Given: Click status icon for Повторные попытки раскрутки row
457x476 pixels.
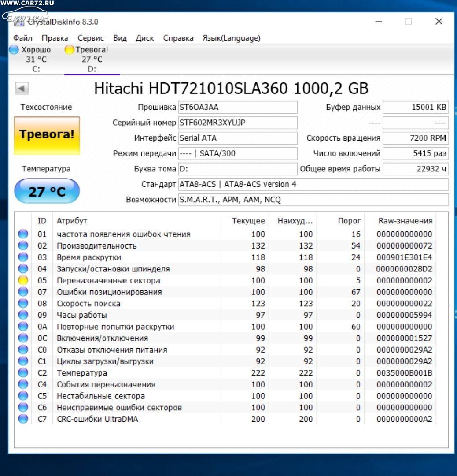Looking at the screenshot, I should [x=23, y=326].
